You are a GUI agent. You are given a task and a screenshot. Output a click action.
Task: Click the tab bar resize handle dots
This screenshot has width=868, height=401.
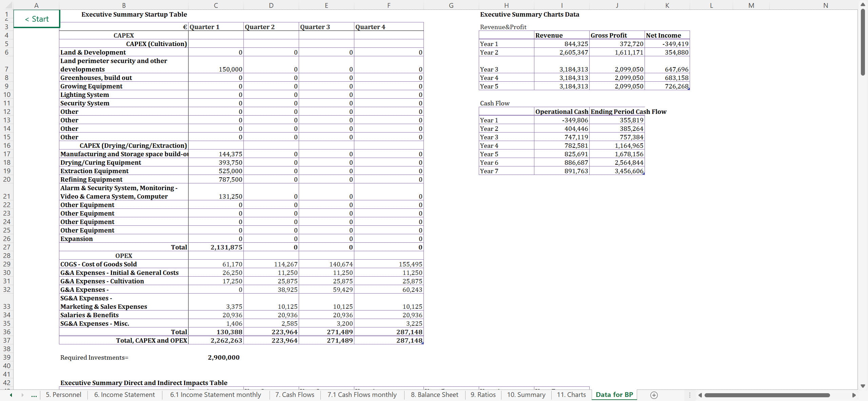689,395
